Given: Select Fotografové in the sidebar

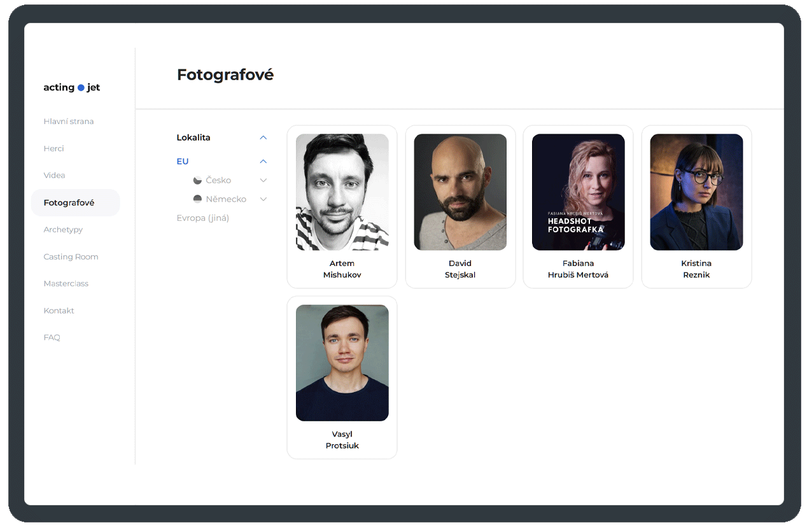Looking at the screenshot, I should pos(75,203).
